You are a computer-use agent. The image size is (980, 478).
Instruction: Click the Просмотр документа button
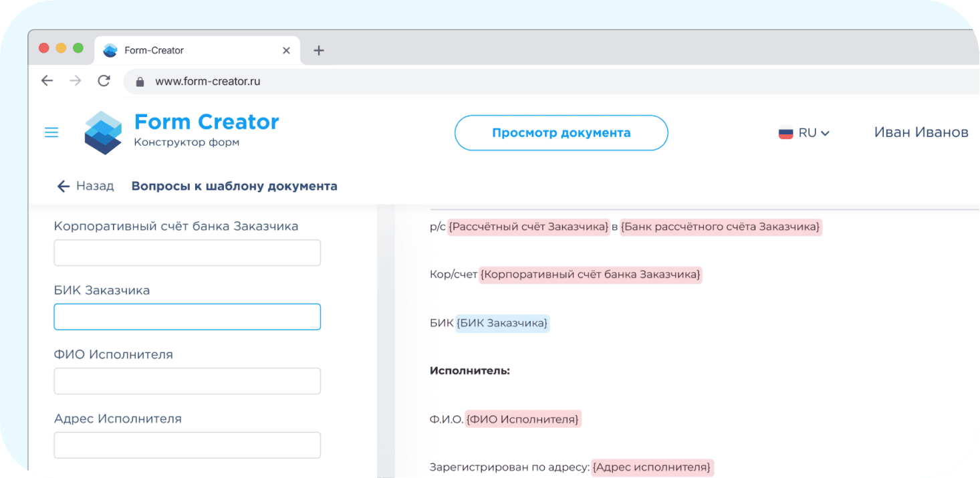click(561, 132)
